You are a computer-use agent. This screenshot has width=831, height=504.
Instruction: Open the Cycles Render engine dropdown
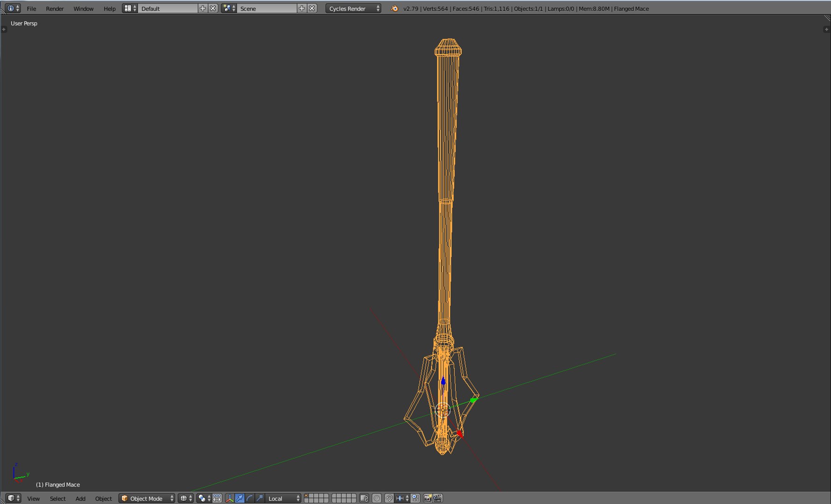point(353,8)
